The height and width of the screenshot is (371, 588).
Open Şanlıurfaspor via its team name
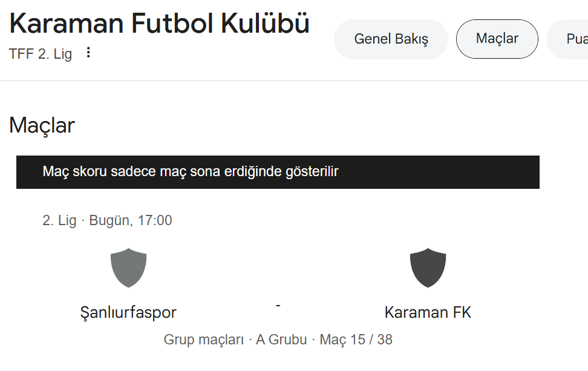coord(128,312)
